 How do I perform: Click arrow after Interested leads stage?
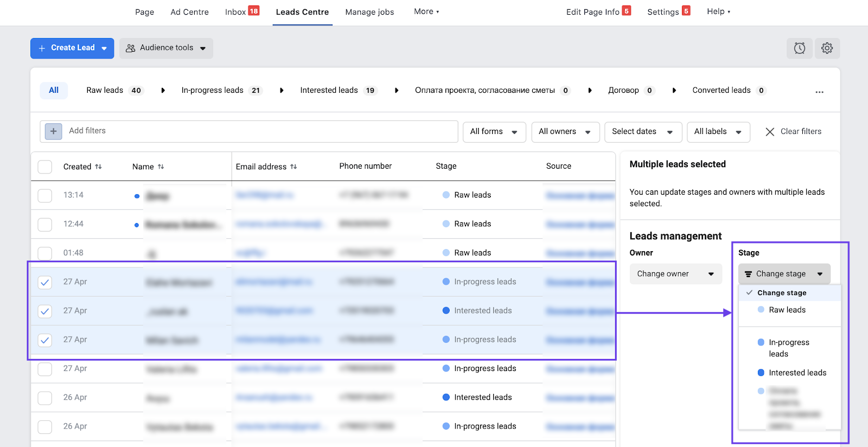coord(397,91)
